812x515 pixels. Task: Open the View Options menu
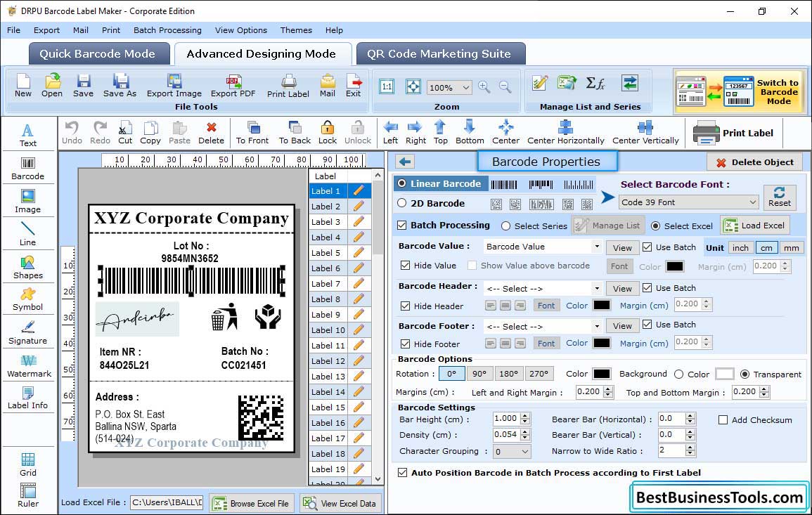tap(241, 30)
